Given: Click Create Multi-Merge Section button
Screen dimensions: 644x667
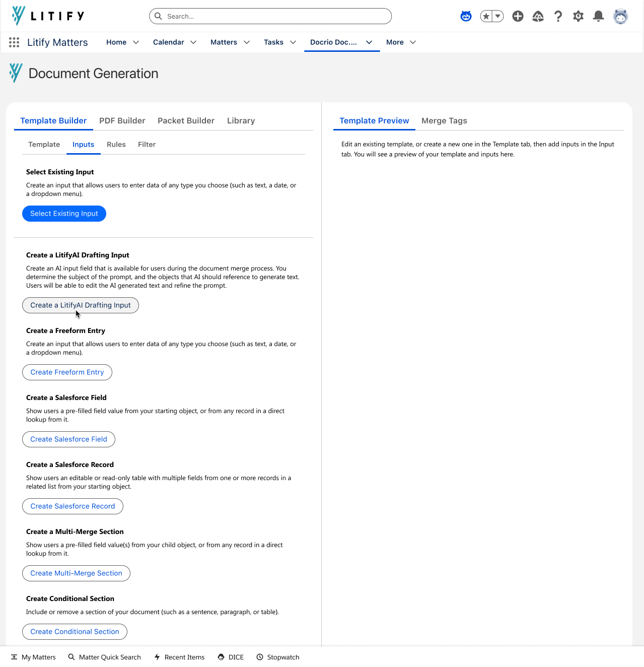Looking at the screenshot, I should click(x=76, y=573).
